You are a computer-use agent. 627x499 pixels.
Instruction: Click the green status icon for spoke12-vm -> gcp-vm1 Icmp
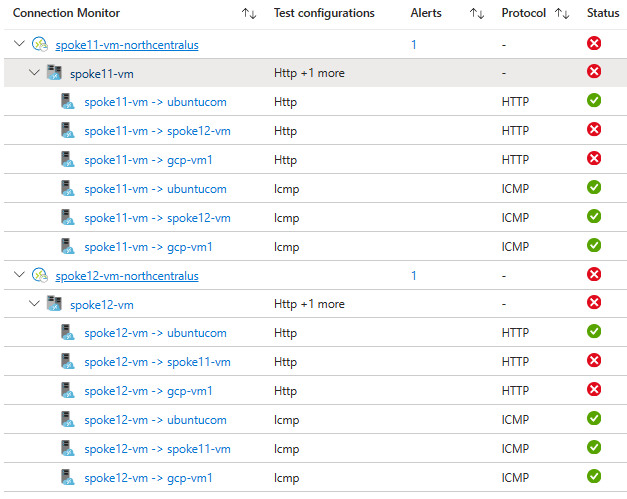(594, 477)
